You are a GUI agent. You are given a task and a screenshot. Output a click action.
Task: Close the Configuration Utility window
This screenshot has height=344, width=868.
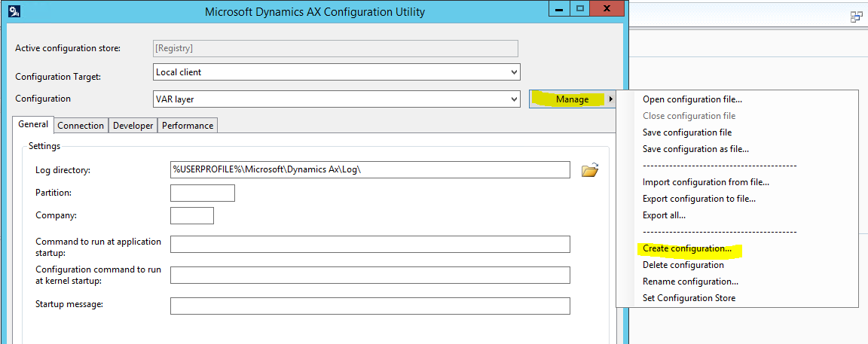coord(607,9)
